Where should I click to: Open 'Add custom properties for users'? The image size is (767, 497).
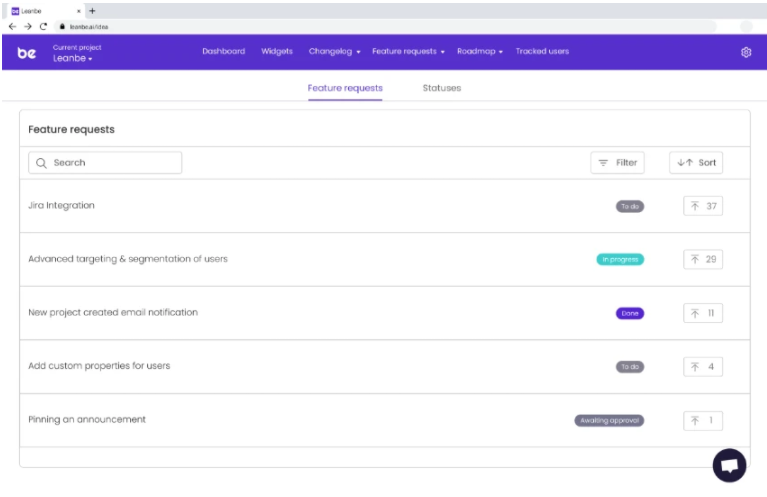[x=99, y=366]
